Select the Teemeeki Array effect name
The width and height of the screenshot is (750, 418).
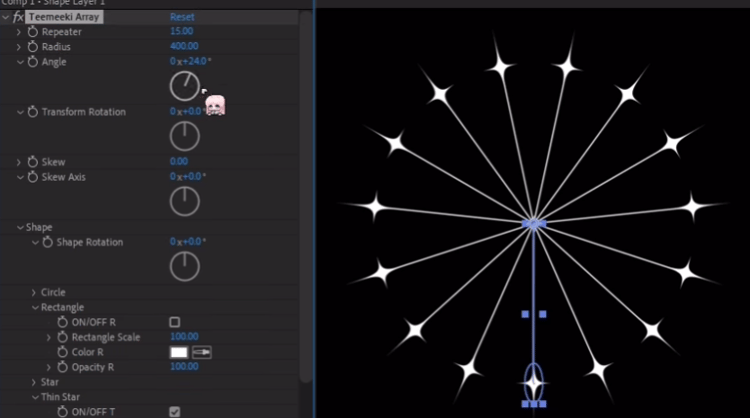(x=64, y=17)
